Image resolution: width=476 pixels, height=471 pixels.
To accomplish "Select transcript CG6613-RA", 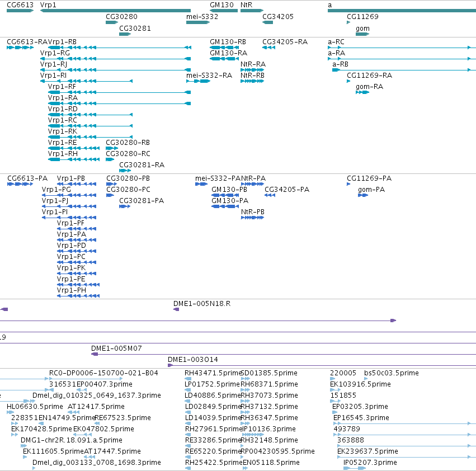I will (20, 48).
